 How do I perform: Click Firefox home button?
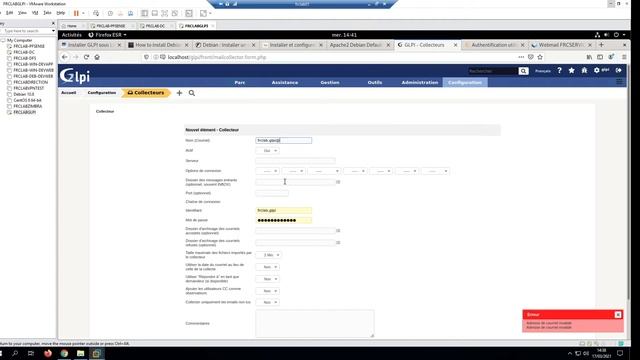click(x=97, y=57)
